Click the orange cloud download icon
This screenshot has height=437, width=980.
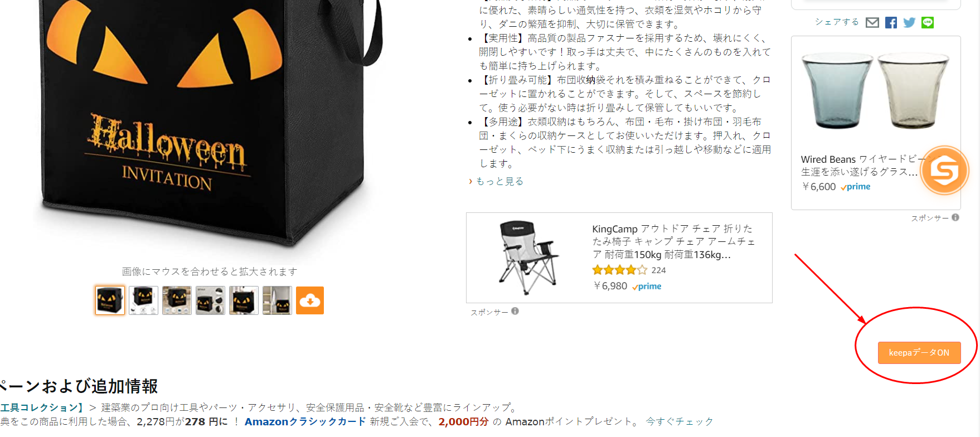[310, 300]
